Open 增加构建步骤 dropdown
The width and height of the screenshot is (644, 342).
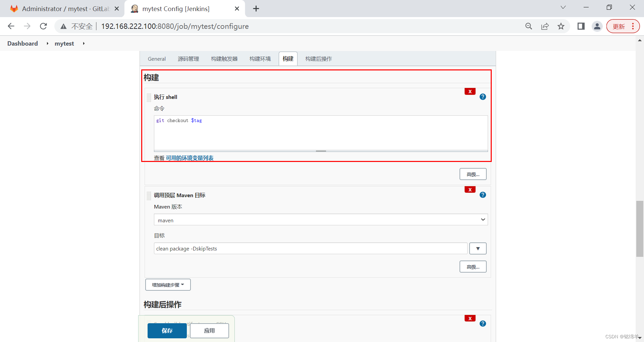tap(168, 285)
